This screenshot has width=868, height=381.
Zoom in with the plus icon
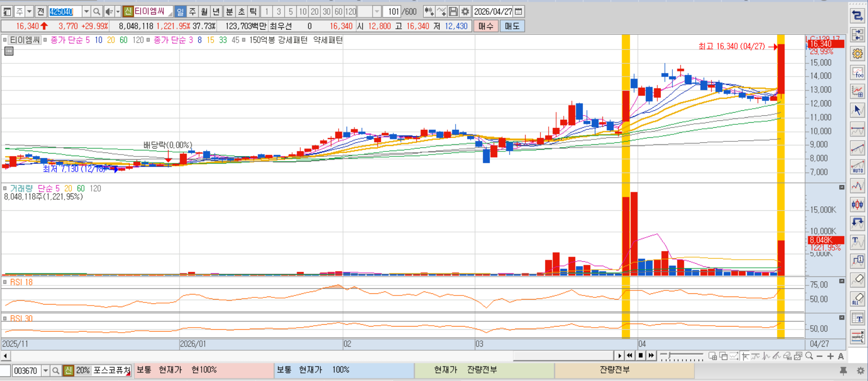(830, 356)
